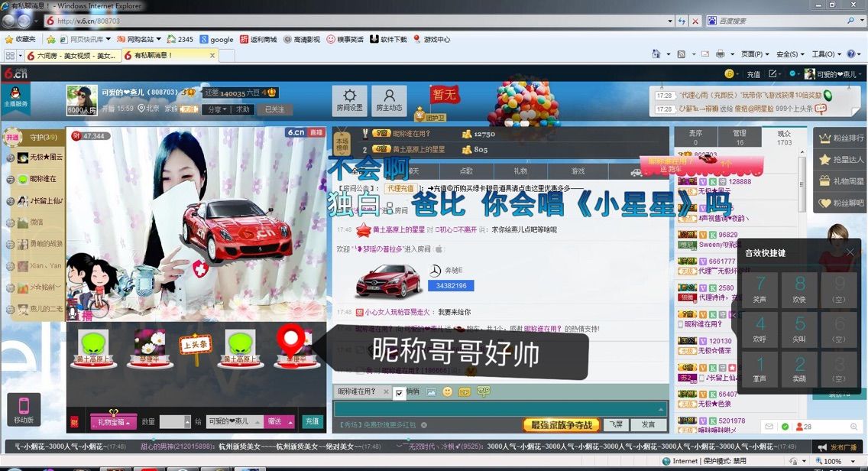The height and width of the screenshot is (471, 868).
Task: Click sound effect 8 欢快
Action: point(799,290)
